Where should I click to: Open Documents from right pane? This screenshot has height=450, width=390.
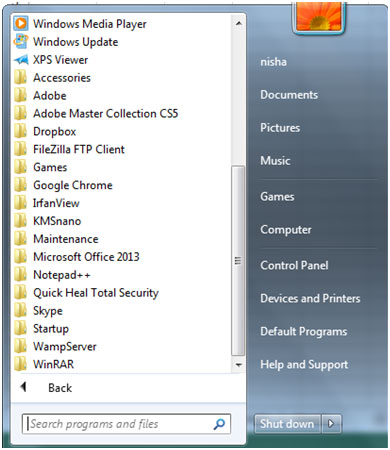[289, 95]
